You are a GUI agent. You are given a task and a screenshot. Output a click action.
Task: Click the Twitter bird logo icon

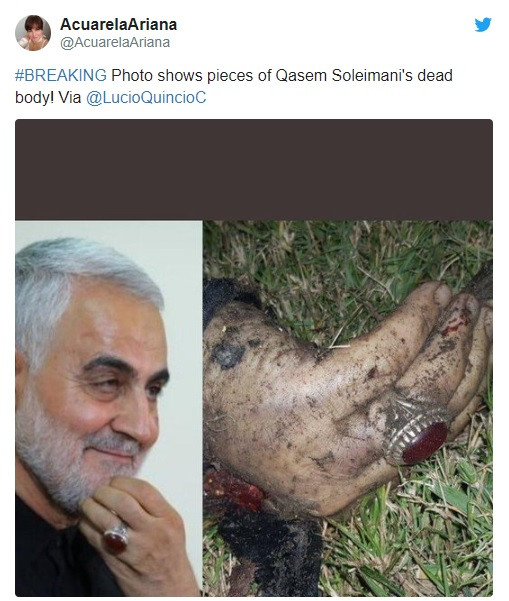483,25
